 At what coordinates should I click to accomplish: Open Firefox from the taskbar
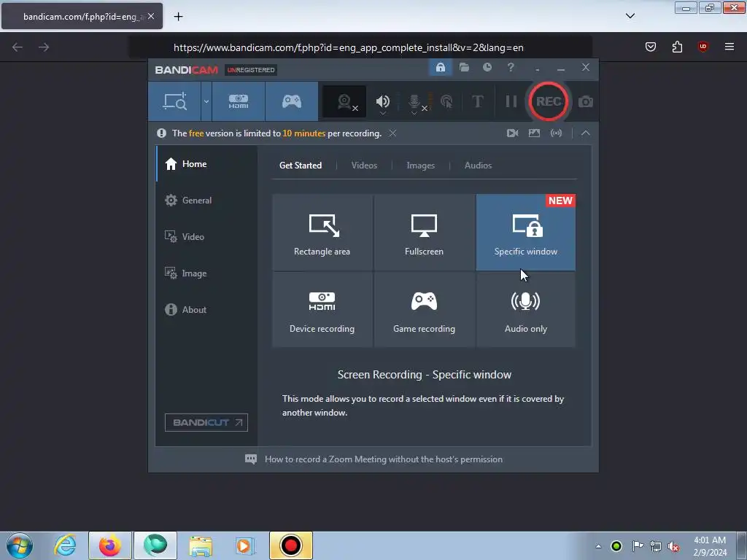pos(110,545)
